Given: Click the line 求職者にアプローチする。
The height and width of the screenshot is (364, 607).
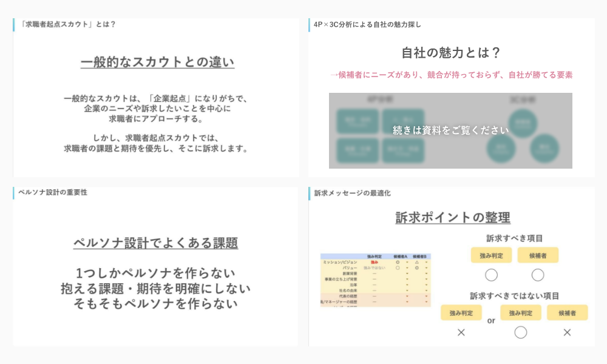Looking at the screenshot, I should 155,119.
